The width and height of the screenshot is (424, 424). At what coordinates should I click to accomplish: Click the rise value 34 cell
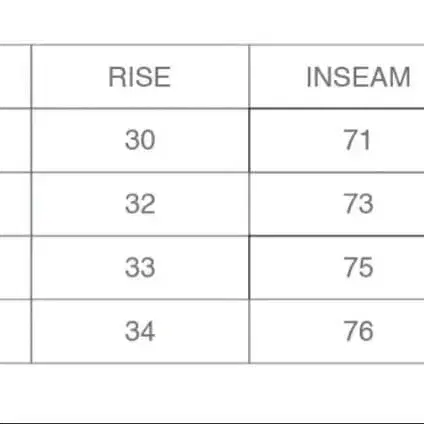point(140,331)
